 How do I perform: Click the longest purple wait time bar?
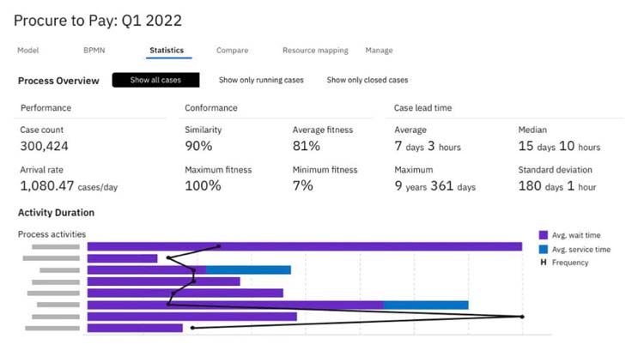pyautogui.click(x=304, y=246)
